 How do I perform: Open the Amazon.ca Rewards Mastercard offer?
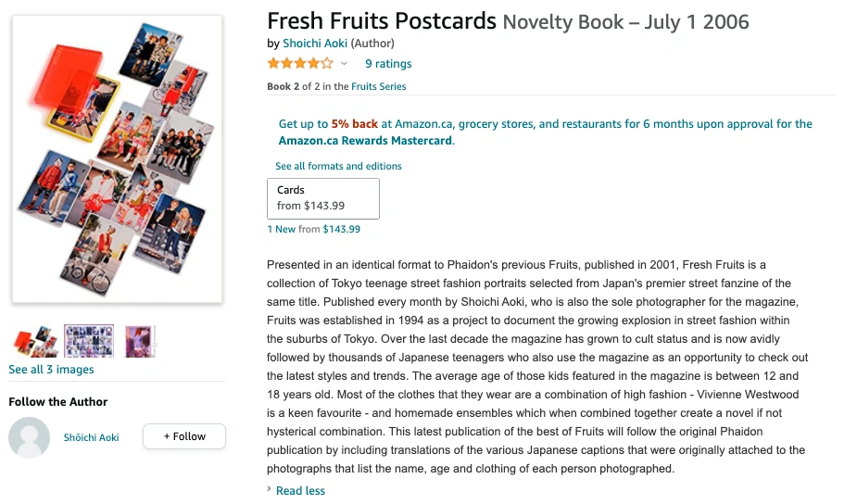(546, 132)
